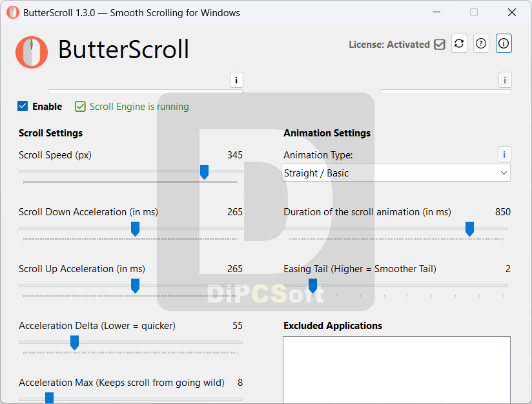
Task: Click the Easing Tail value 2
Action: coord(508,269)
